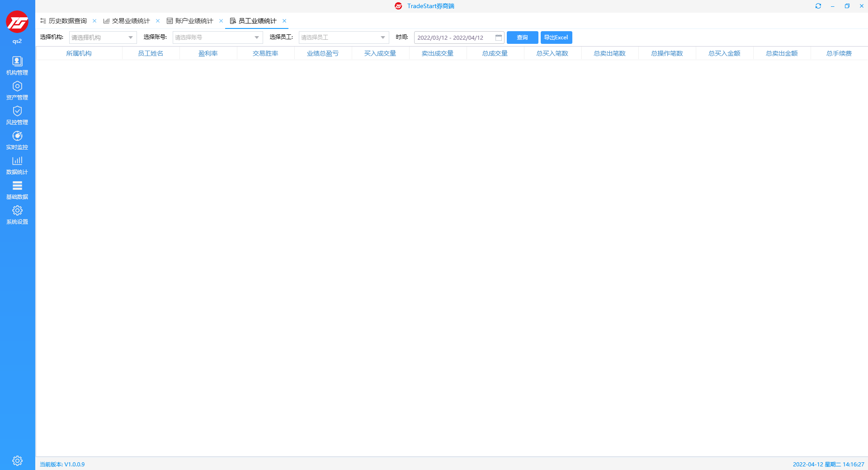Switch to the 交易业绩统计 tab
The width and height of the screenshot is (868, 470).
[x=131, y=21]
